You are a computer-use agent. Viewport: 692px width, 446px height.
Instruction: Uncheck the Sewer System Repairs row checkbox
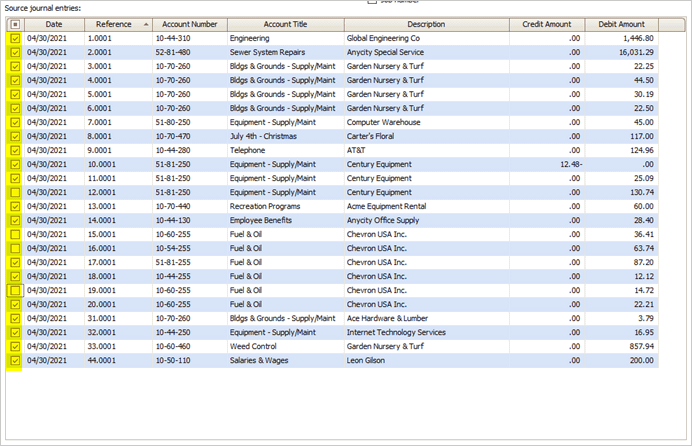click(x=15, y=52)
